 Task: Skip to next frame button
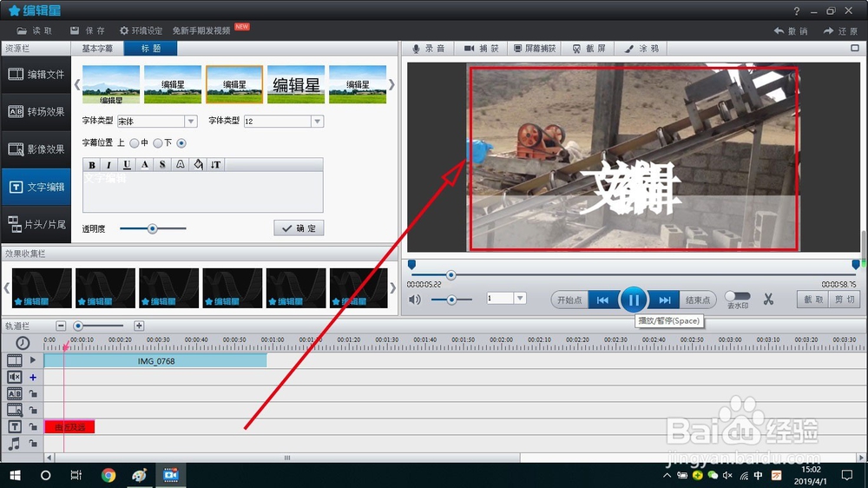[x=664, y=300]
